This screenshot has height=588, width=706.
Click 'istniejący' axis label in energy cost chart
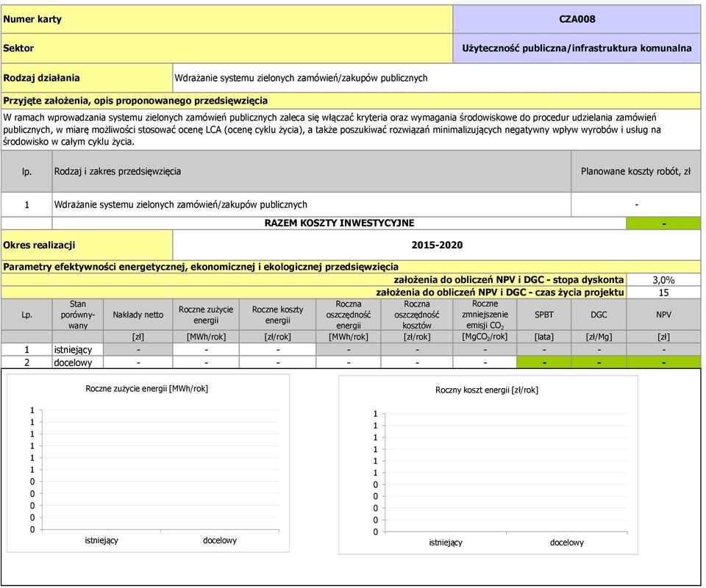pos(446,542)
